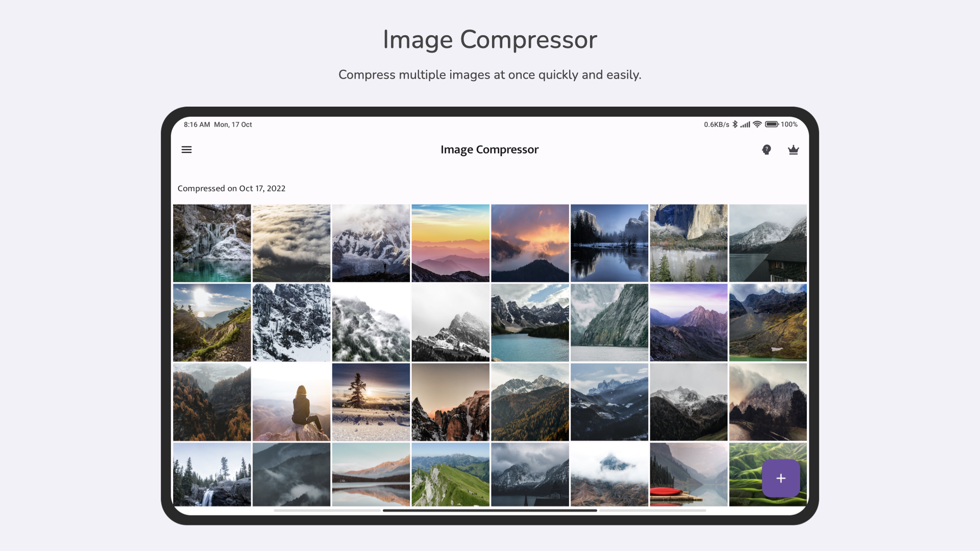This screenshot has width=980, height=551.
Task: Tap the Wi-Fi status icon
Action: coord(757,124)
